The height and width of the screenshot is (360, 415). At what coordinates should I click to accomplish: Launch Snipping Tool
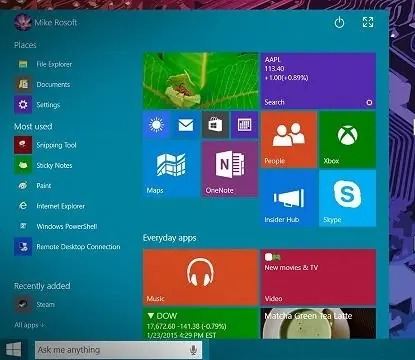46,145
